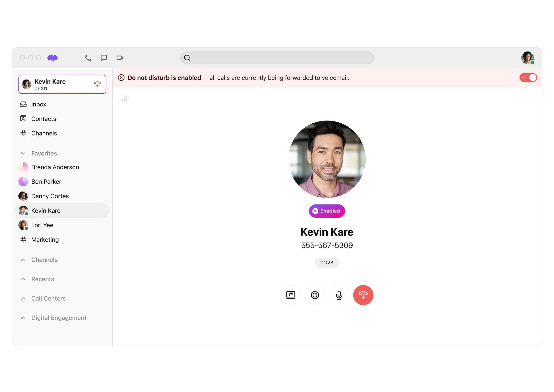The height and width of the screenshot is (392, 554).
Task: Click the new call phone icon in toolbar
Action: (x=88, y=58)
